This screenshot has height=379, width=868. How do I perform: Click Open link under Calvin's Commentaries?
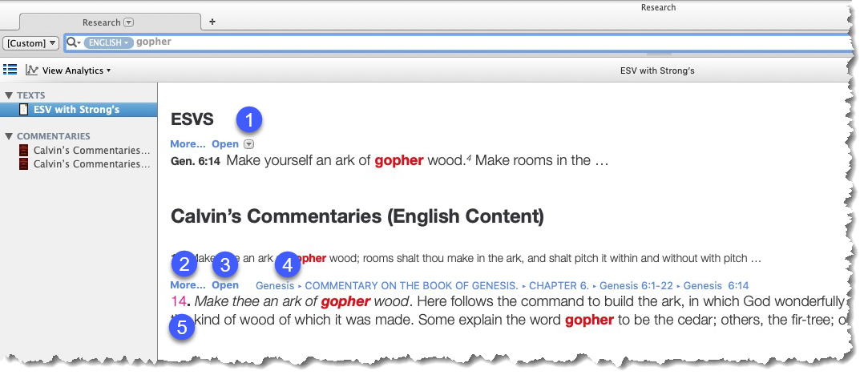pyautogui.click(x=224, y=285)
